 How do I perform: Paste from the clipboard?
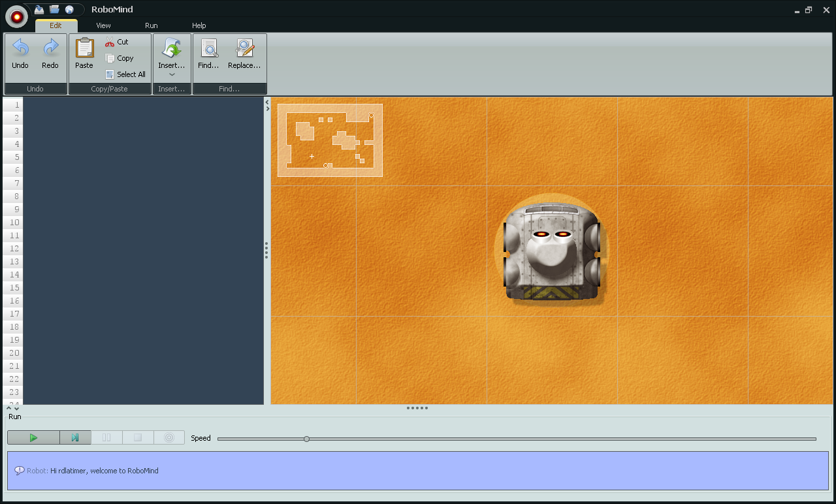[x=84, y=54]
